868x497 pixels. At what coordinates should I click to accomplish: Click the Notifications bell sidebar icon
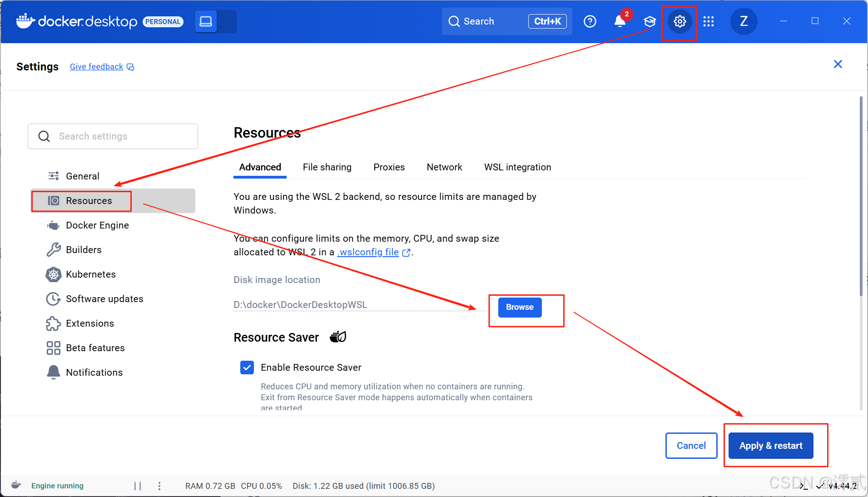54,372
